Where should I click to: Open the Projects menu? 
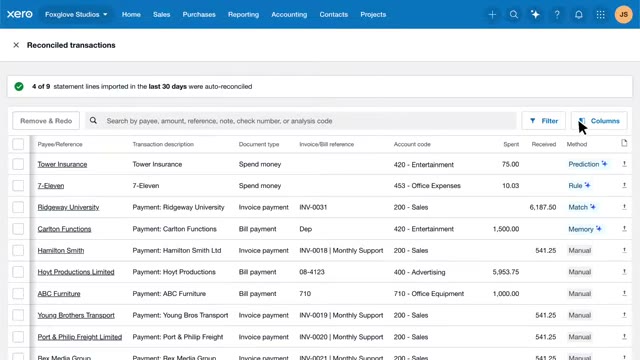(373, 14)
